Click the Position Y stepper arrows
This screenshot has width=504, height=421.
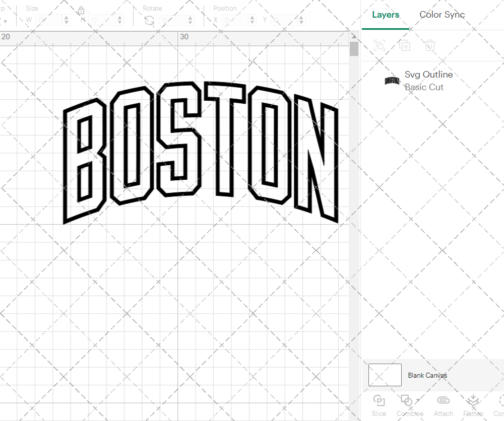[301, 20]
